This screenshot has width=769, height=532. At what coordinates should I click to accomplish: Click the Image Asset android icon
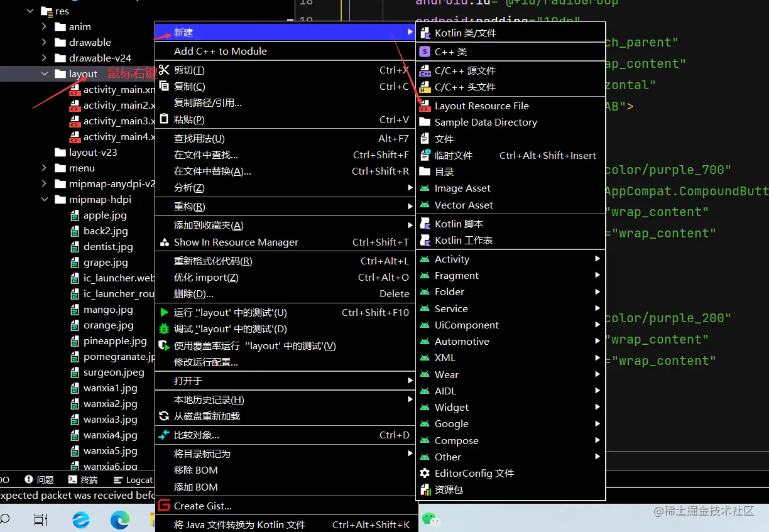click(425, 188)
